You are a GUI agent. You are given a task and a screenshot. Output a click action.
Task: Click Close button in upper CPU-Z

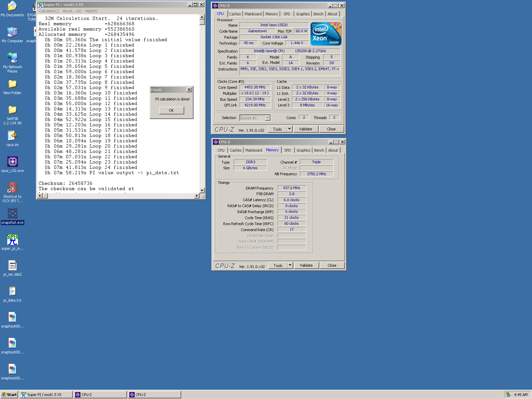click(x=331, y=129)
